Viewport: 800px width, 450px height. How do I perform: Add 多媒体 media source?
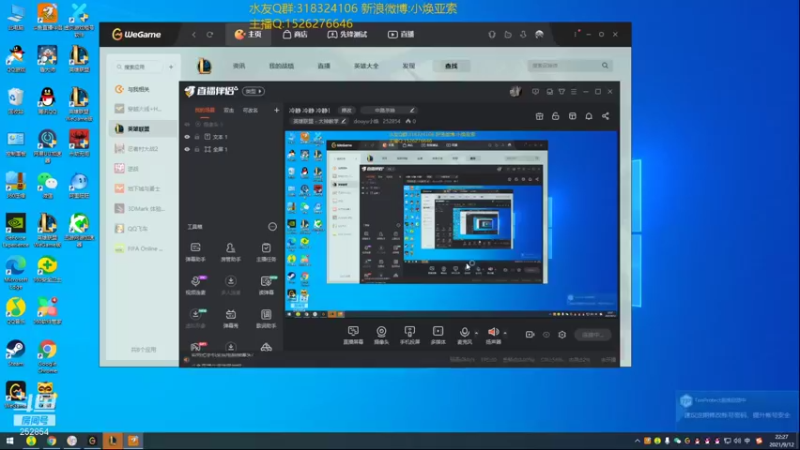coord(438,335)
